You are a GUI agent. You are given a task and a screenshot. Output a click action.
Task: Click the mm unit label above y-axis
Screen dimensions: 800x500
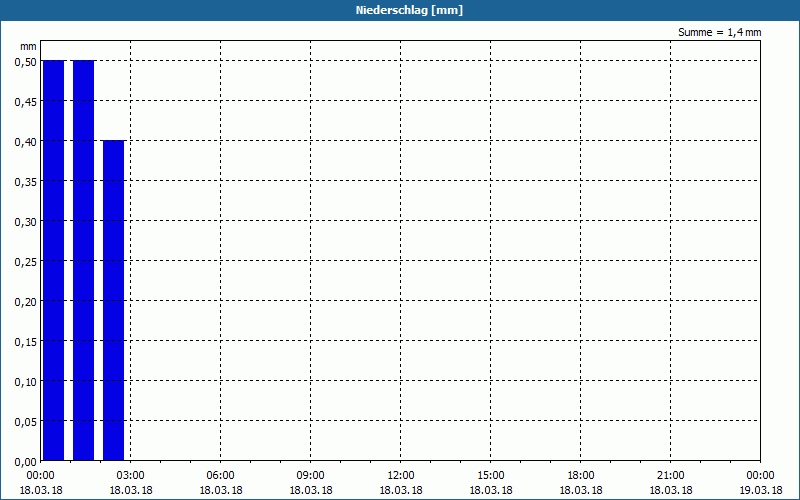pos(29,46)
